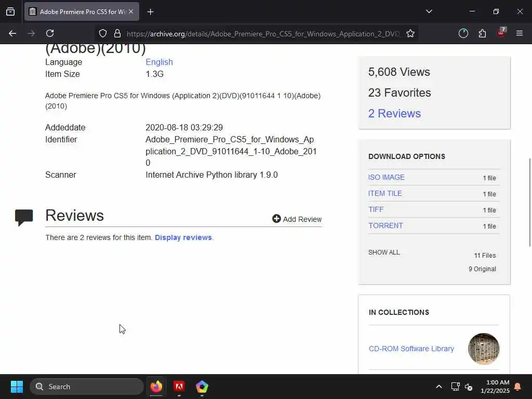This screenshot has height=399, width=532.
Task: Open the Extensions puzzle piece menu
Action: pos(482,33)
